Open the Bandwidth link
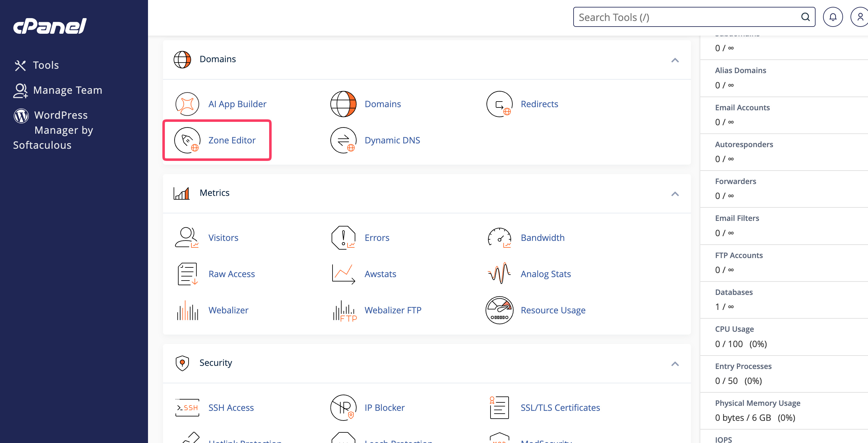This screenshot has height=443, width=868. [543, 238]
